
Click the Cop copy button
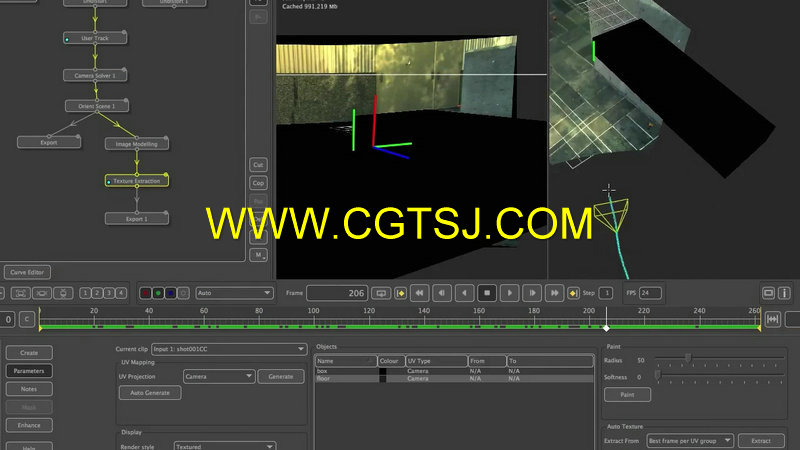tap(258, 183)
